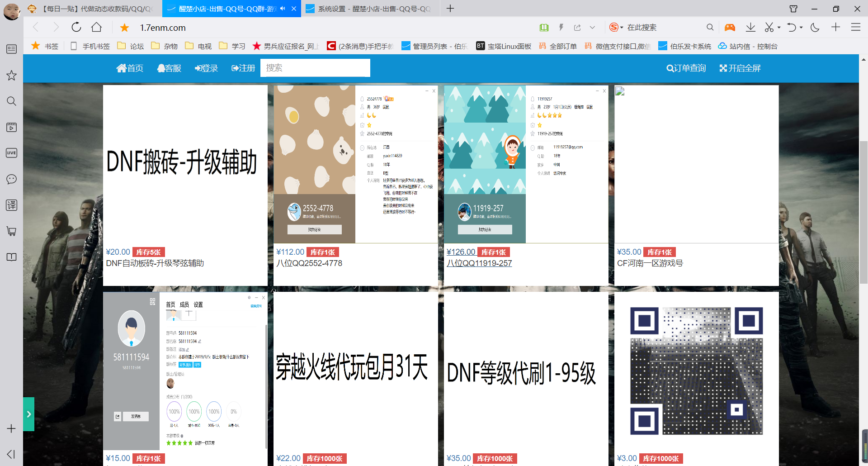Click the undo closed tab icon
The height and width of the screenshot is (466, 868).
[791, 27]
